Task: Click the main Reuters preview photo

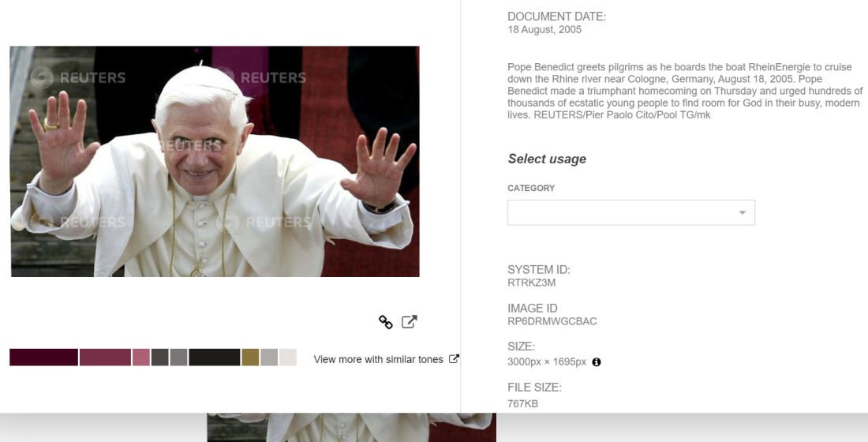Action: pos(215,161)
